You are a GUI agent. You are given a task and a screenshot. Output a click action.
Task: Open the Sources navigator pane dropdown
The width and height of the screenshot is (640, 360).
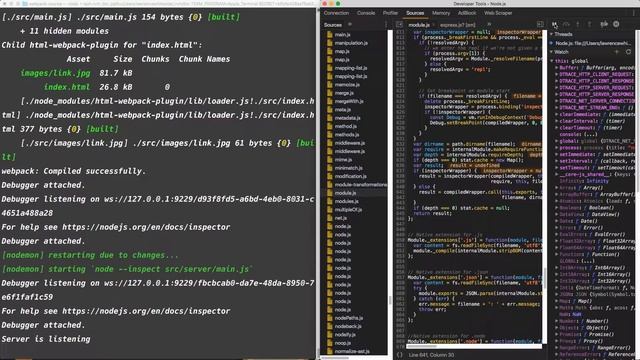350,25
